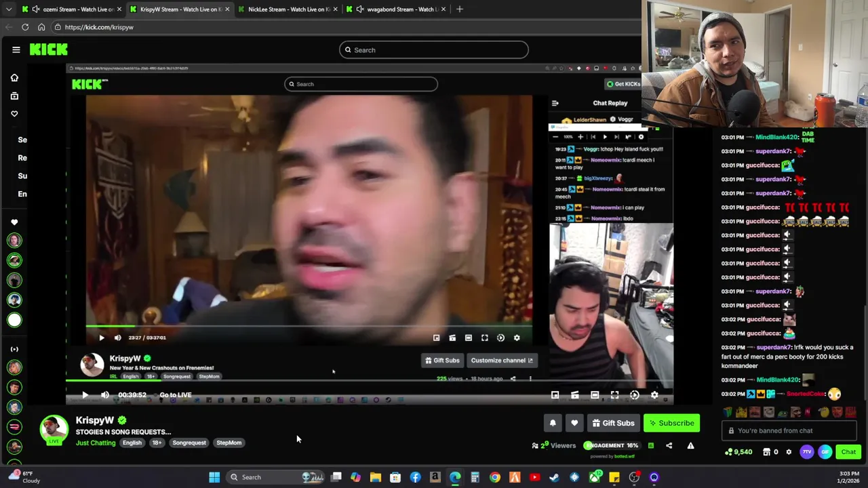Click Go to LIVE on player
Screen dimensions: 868x488
(176, 394)
